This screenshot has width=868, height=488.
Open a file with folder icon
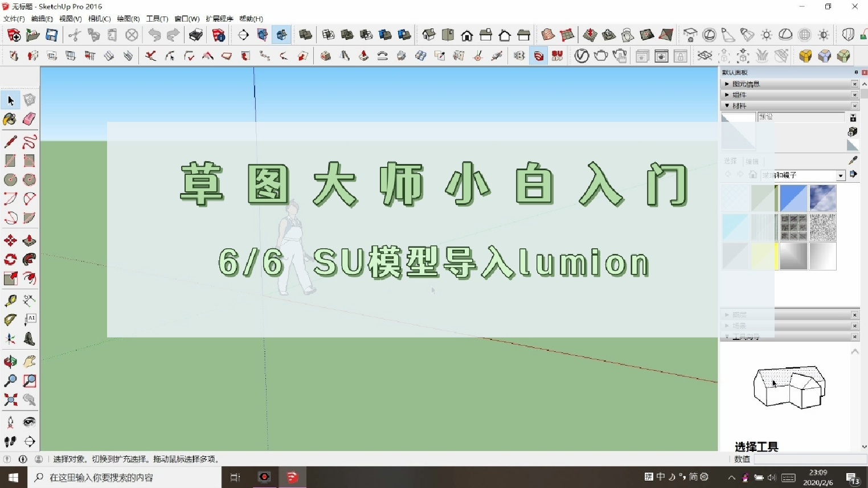click(32, 35)
